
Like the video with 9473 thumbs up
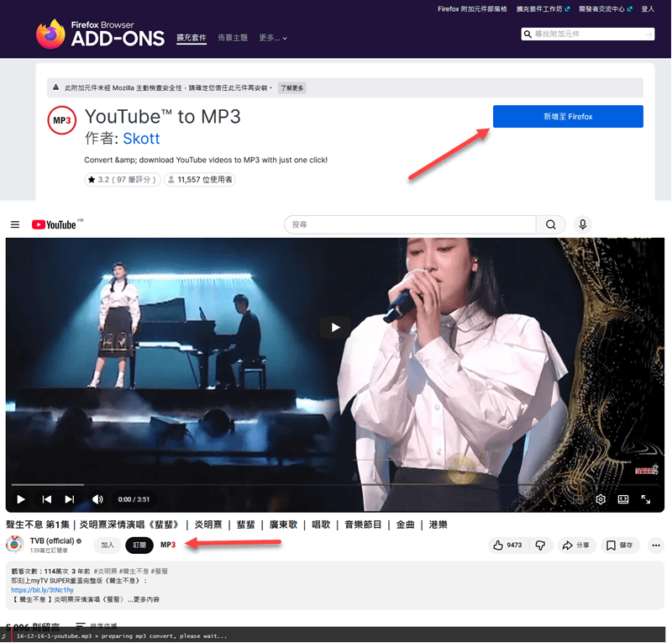(x=508, y=545)
